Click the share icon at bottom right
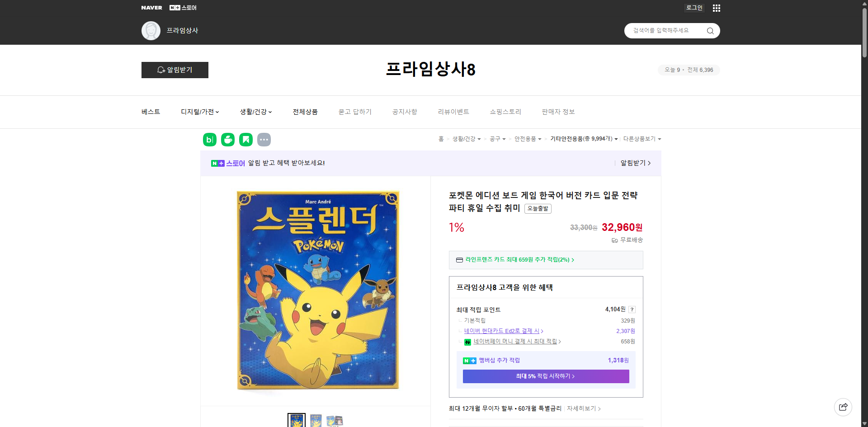Image resolution: width=868 pixels, height=427 pixels. click(843, 407)
